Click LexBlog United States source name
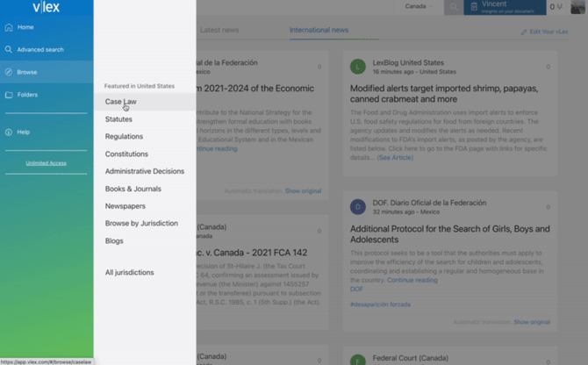Viewport: 588px width, 365px height. click(x=408, y=62)
